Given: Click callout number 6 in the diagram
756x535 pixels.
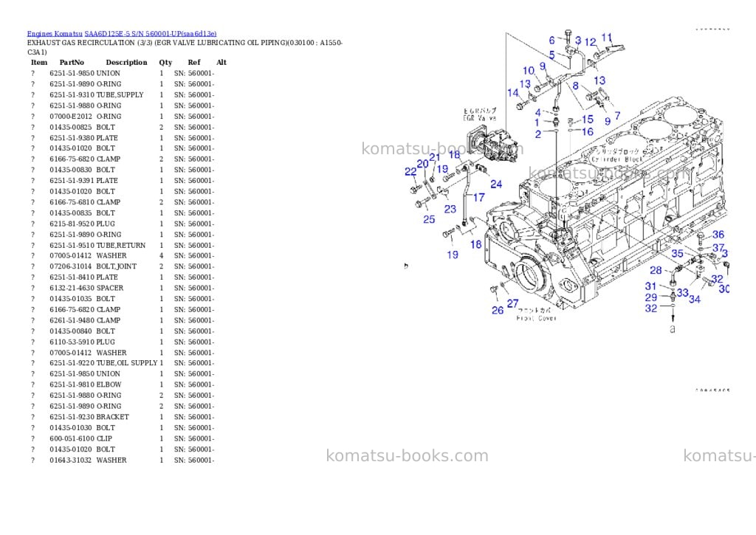Looking at the screenshot, I should [552, 40].
